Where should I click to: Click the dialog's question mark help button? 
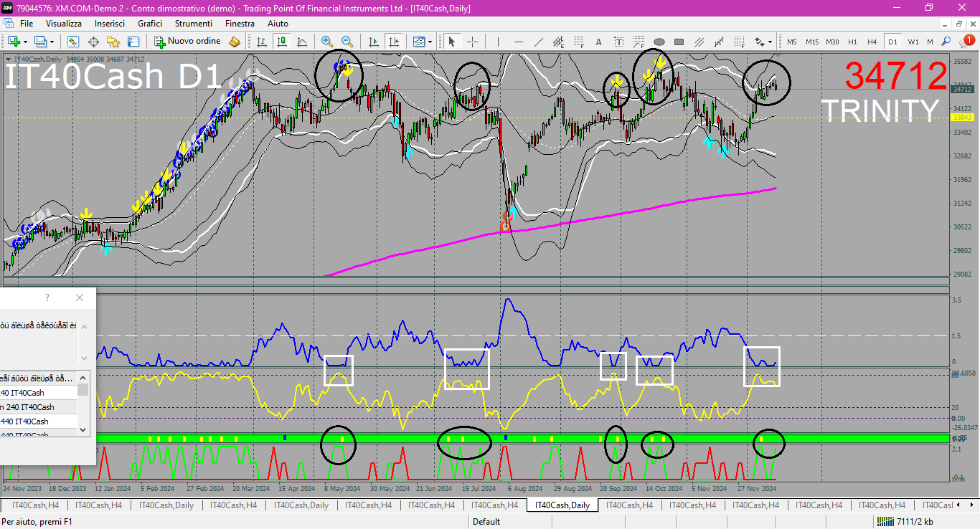pyautogui.click(x=47, y=297)
